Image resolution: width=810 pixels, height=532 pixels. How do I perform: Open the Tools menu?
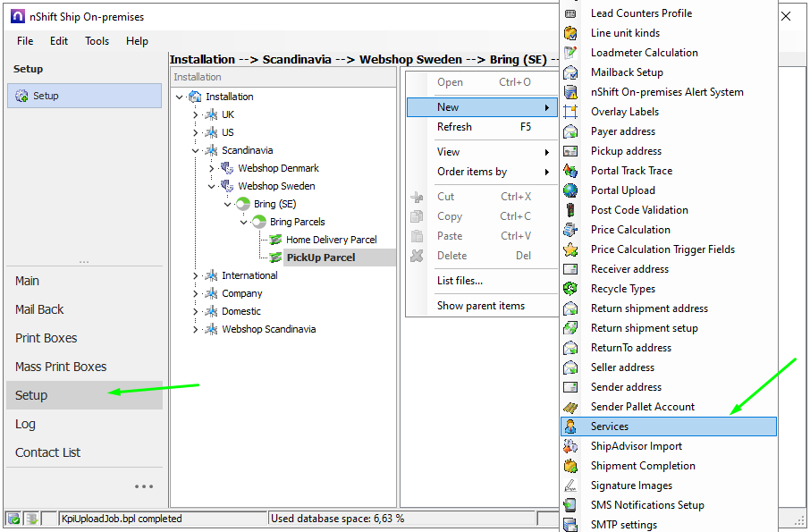coord(96,40)
